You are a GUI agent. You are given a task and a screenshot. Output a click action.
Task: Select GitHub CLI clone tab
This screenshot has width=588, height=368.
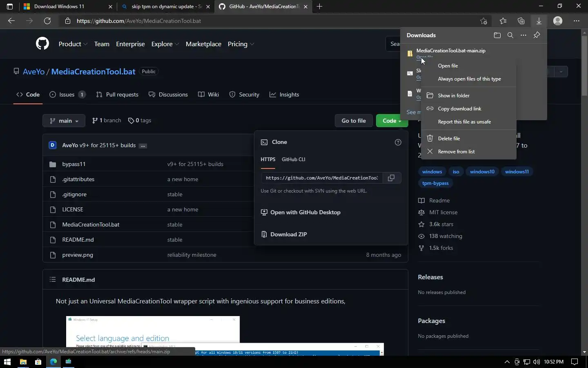pyautogui.click(x=293, y=159)
